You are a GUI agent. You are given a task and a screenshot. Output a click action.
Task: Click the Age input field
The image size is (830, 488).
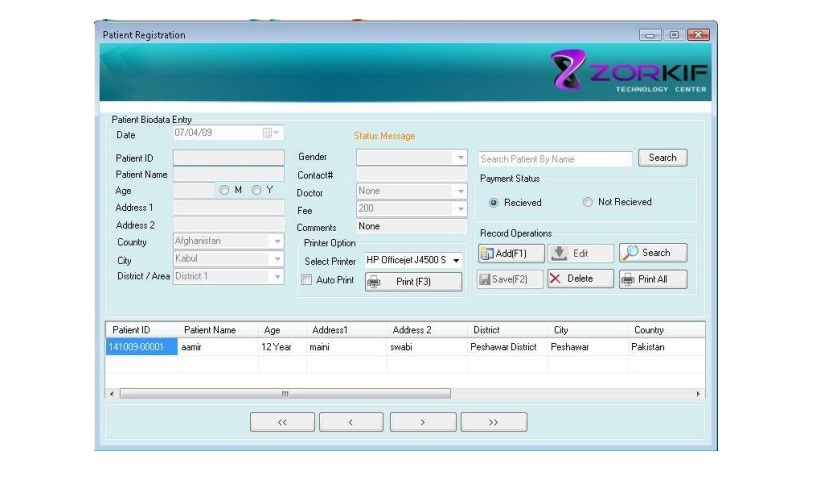pyautogui.click(x=194, y=191)
